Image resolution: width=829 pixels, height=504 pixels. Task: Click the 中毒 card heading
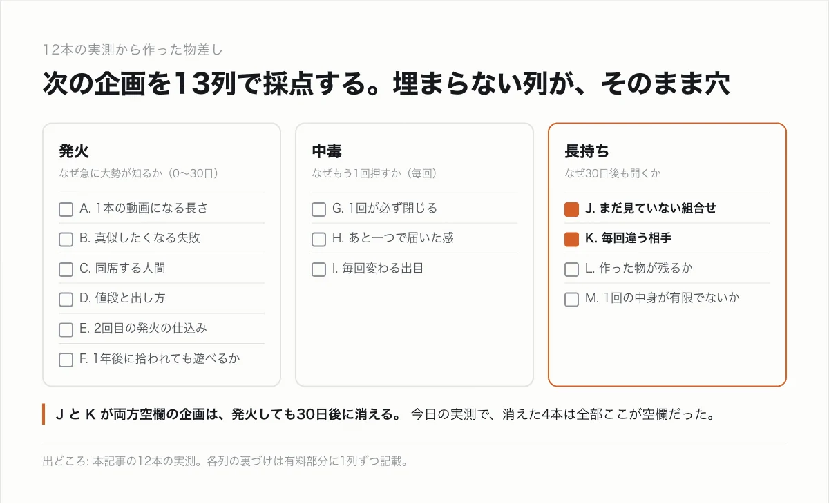[327, 151]
